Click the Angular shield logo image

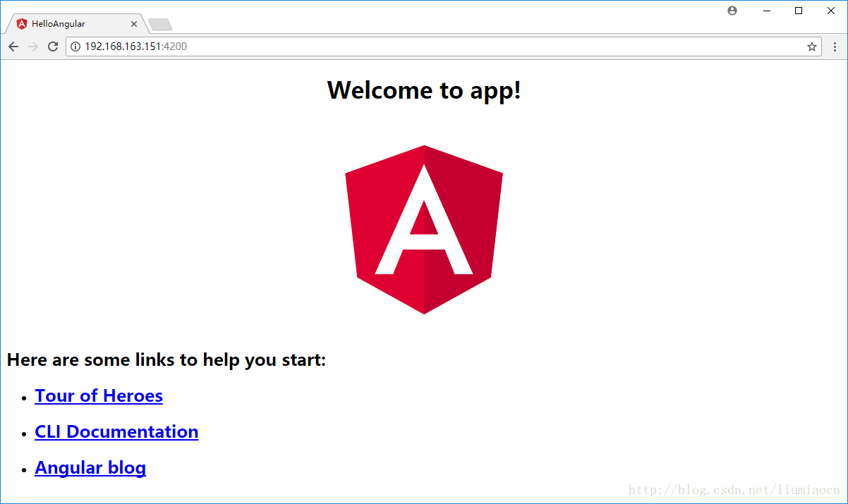coord(424,230)
